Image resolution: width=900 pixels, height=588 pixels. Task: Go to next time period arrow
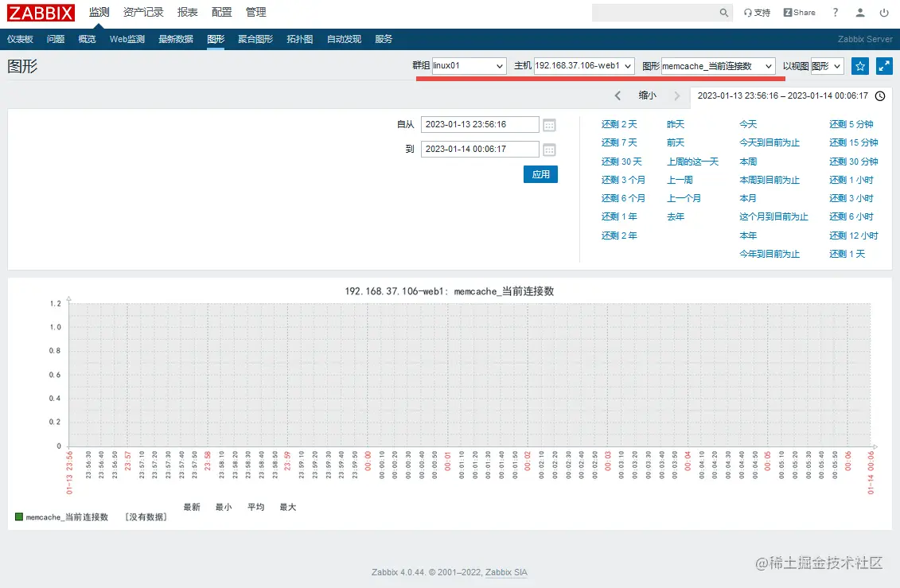676,95
